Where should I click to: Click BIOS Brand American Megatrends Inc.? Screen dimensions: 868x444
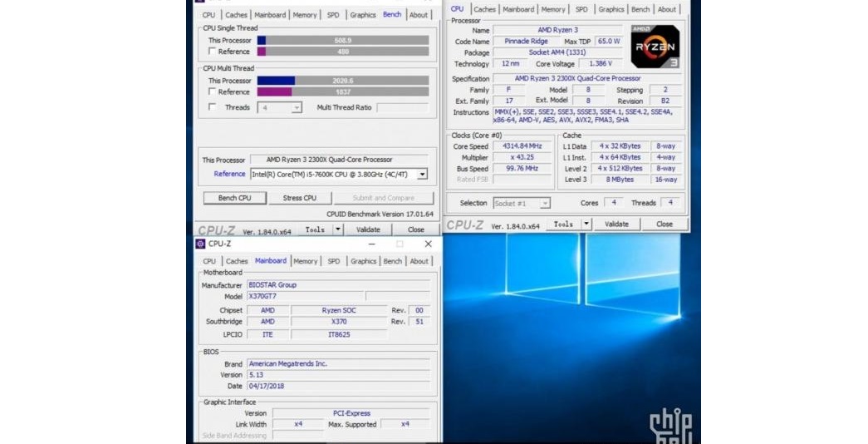(x=338, y=363)
